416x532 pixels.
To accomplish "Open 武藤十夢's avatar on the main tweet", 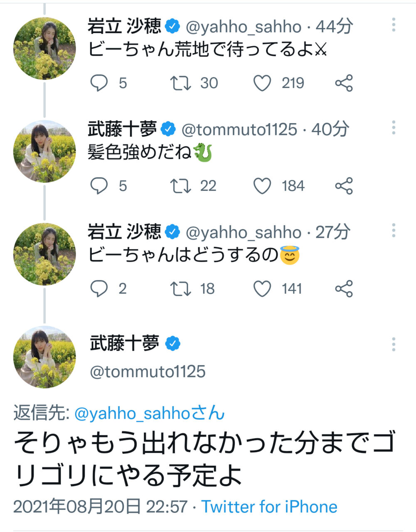I will [44, 357].
